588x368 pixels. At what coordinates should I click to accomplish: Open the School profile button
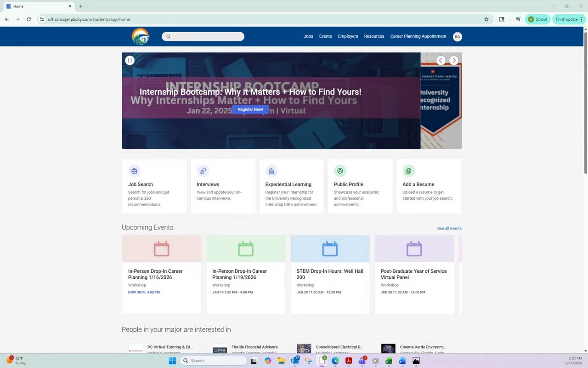pyautogui.click(x=537, y=19)
